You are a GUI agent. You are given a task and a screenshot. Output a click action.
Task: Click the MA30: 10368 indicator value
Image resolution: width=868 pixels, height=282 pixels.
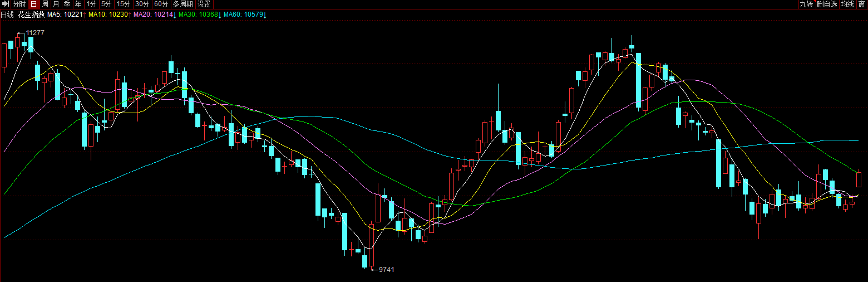click(x=199, y=14)
